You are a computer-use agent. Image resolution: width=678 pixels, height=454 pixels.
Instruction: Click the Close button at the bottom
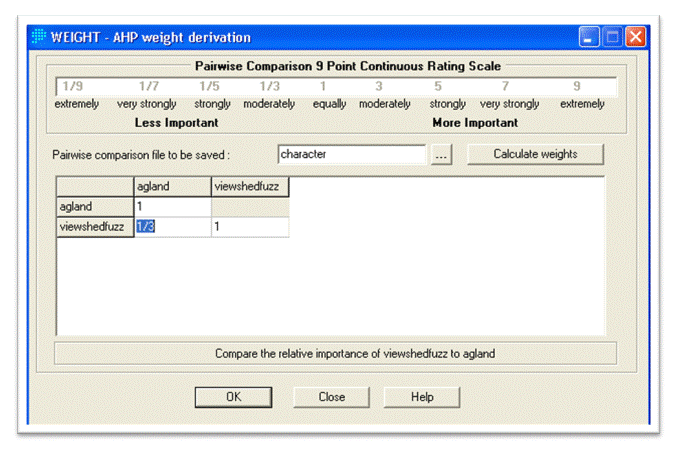click(x=332, y=397)
